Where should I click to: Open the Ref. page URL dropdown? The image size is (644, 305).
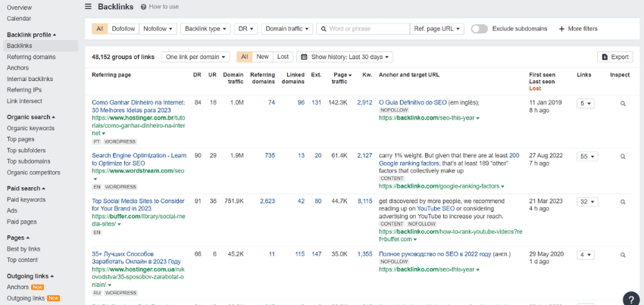pyautogui.click(x=437, y=29)
